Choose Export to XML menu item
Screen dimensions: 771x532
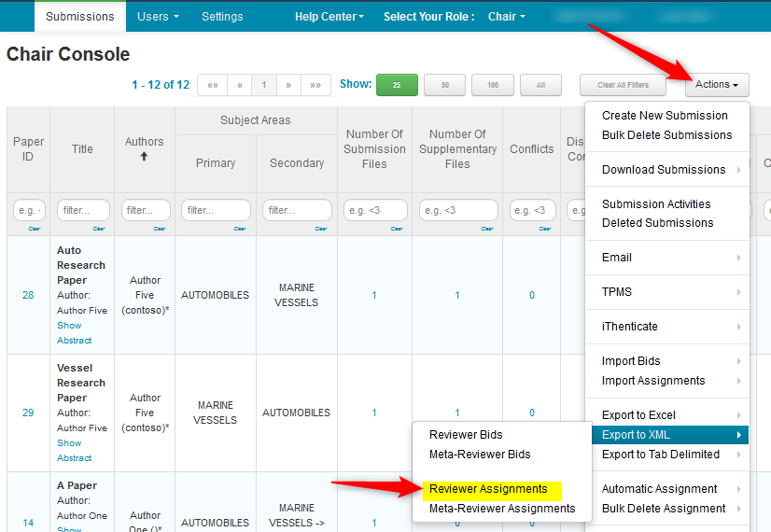(636, 435)
